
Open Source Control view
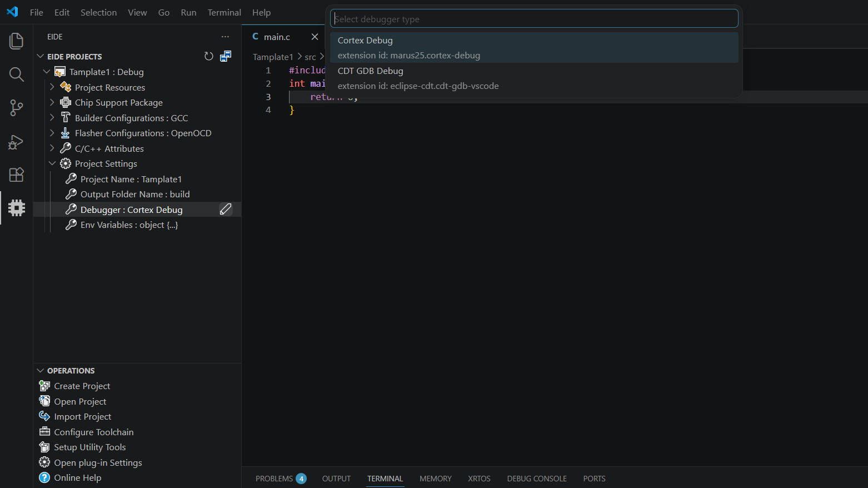click(17, 108)
